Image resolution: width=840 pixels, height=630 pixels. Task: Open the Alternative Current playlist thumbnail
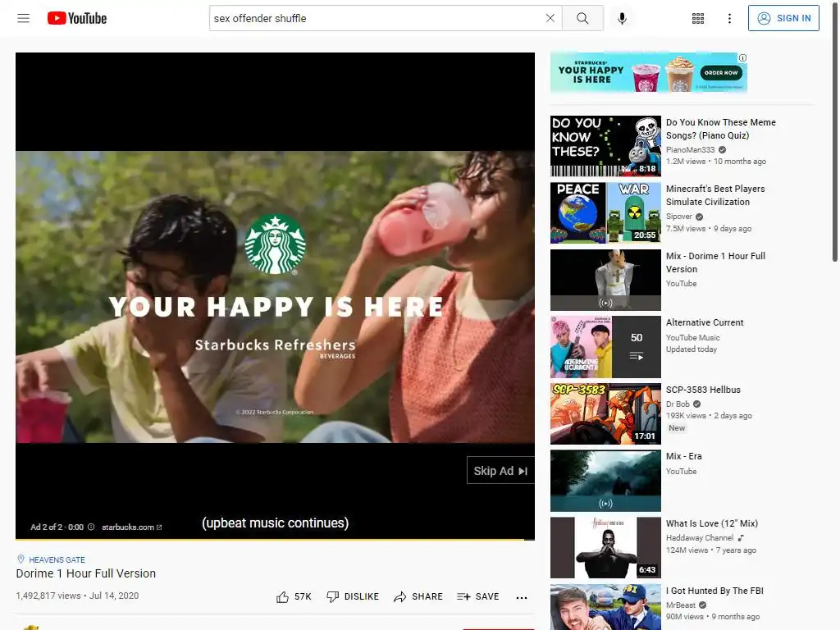[605, 347]
